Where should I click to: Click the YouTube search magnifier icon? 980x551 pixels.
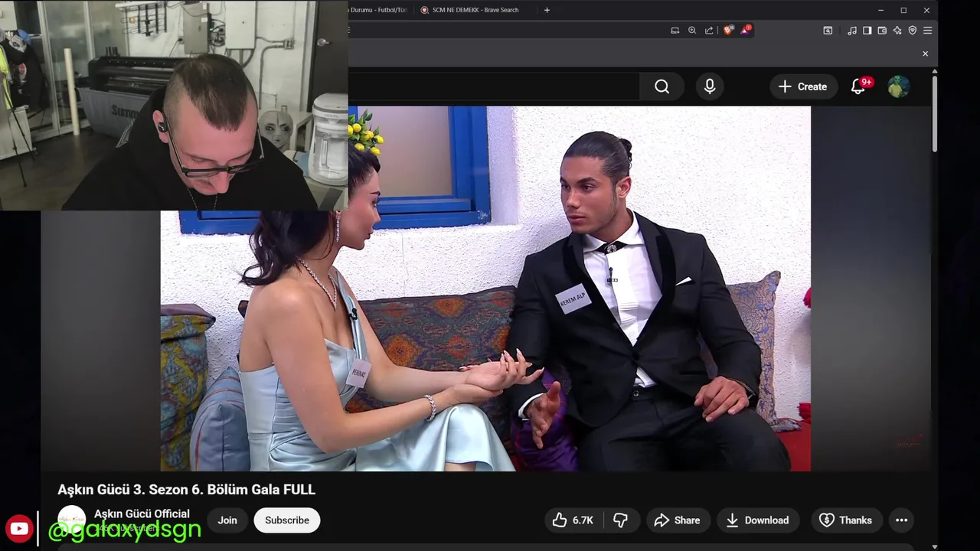pyautogui.click(x=662, y=86)
